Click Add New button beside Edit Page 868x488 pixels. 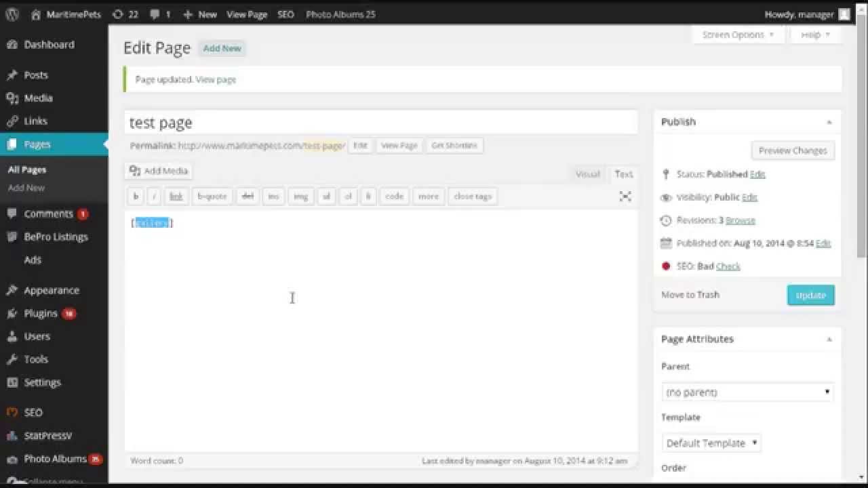(222, 48)
